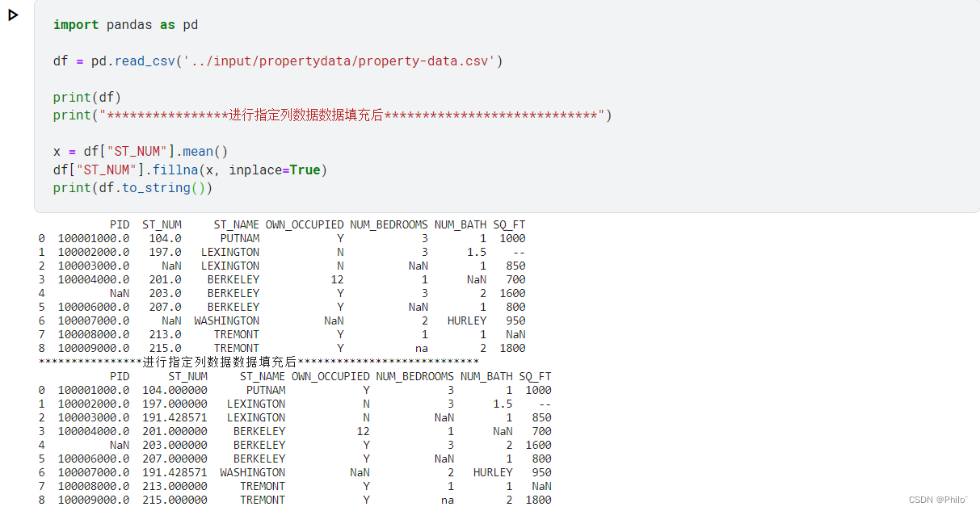This screenshot has width=980, height=511.
Task: Click the black asterisk separator line in the output
Action: coord(259,362)
